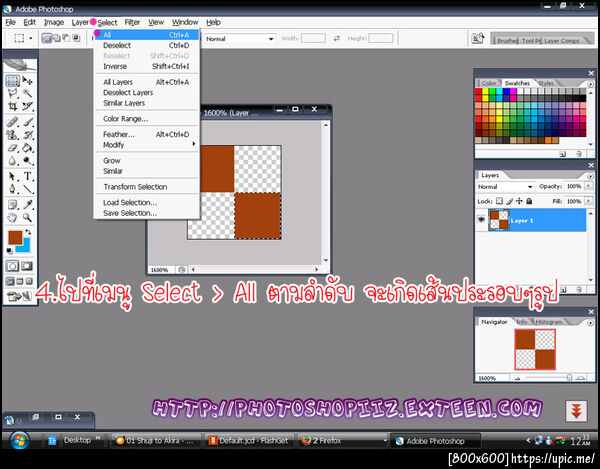Enable Add to selection mode in options bar
600x469 pixels.
click(x=56, y=38)
